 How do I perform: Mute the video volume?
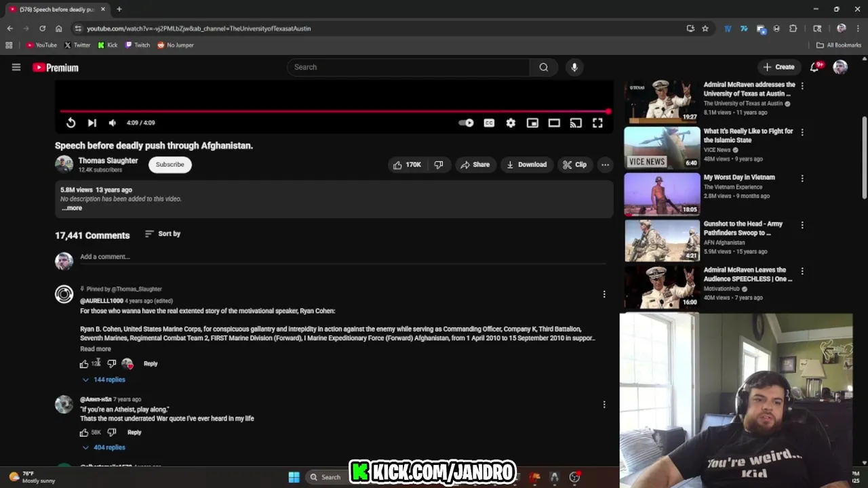113,123
